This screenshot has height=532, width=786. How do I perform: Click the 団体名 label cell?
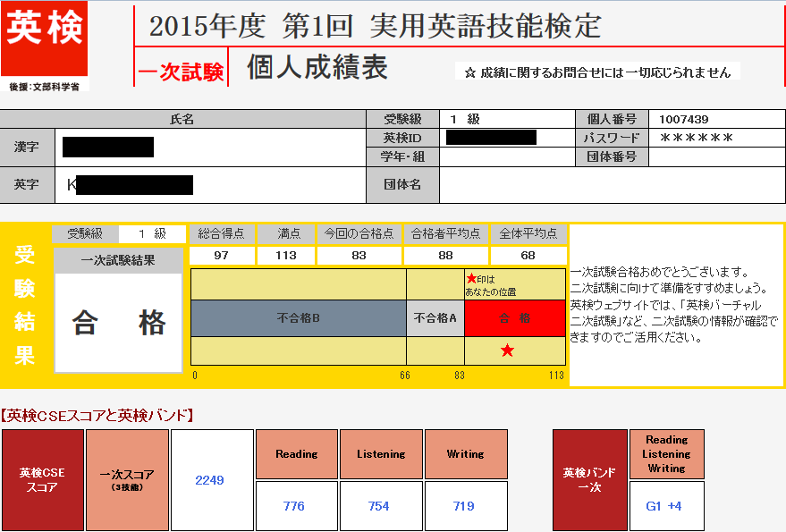(402, 184)
